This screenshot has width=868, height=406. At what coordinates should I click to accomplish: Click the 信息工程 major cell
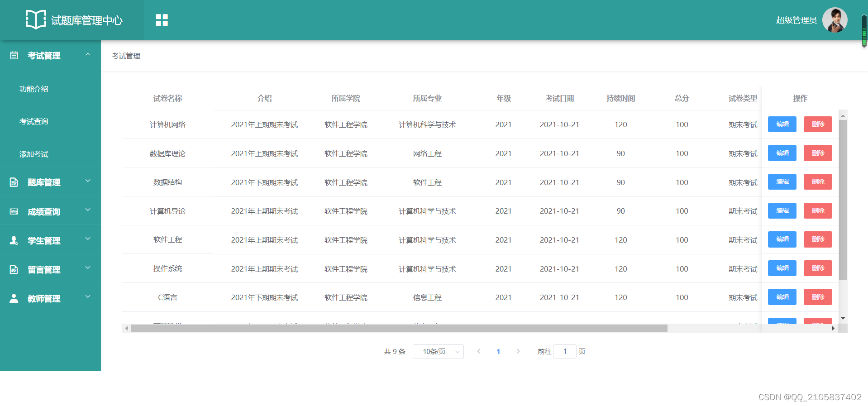point(427,297)
